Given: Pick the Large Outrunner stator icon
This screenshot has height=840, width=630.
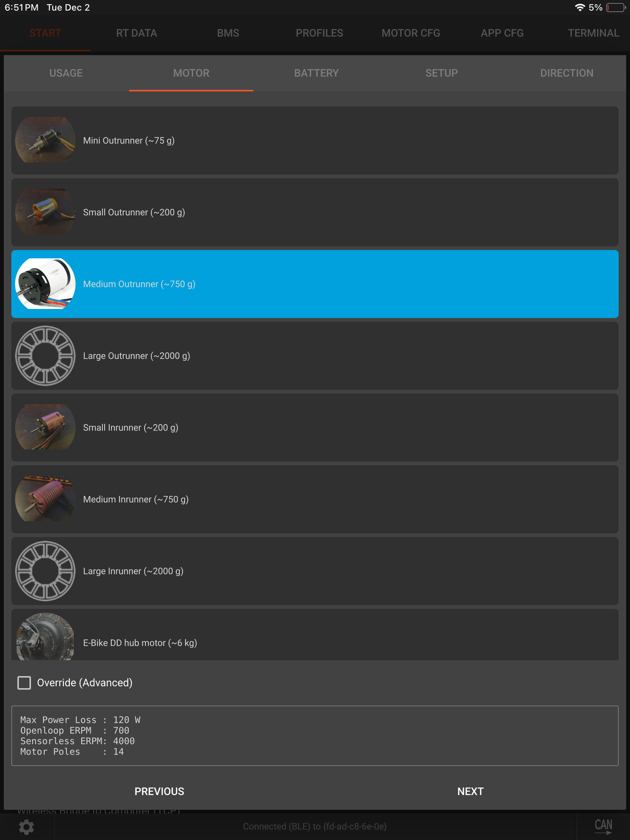Looking at the screenshot, I should (45, 356).
